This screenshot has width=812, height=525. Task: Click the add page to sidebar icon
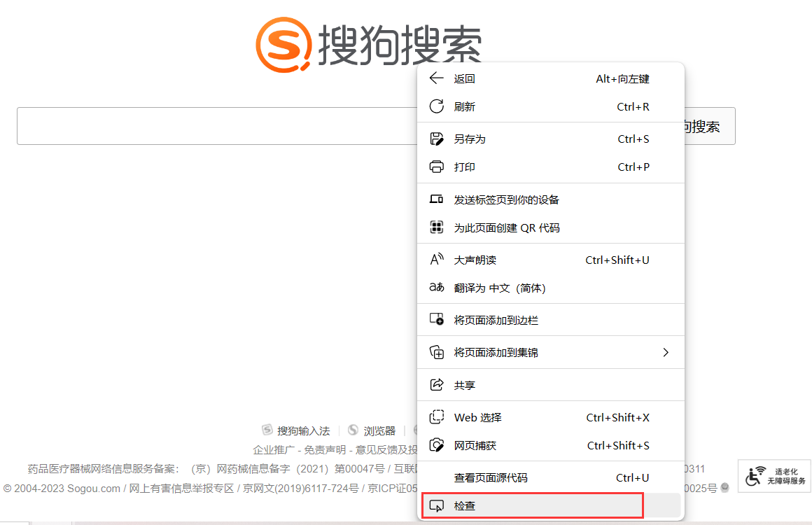(x=437, y=319)
